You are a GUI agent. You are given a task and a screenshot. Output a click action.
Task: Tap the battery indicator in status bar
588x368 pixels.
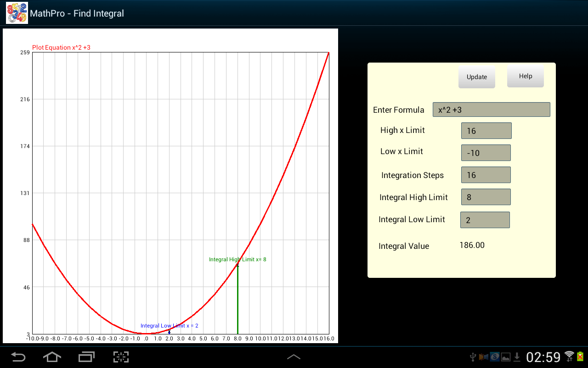(x=580, y=357)
